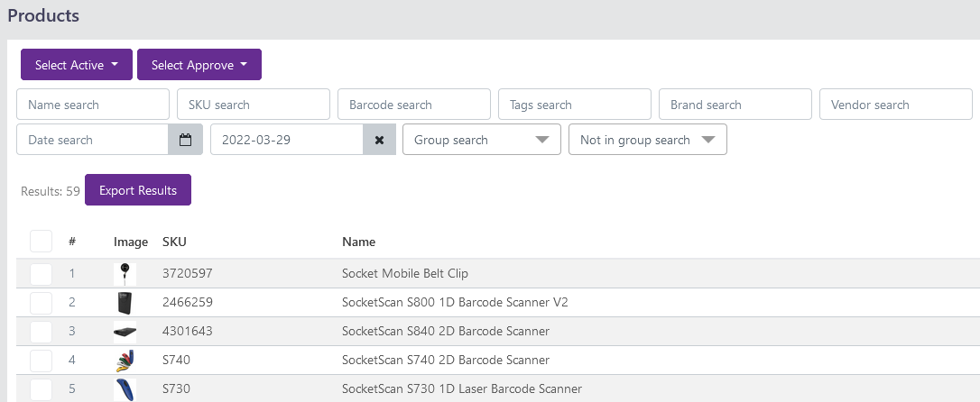Focus the Date search field
Viewport: 980px width, 402px height.
point(93,139)
